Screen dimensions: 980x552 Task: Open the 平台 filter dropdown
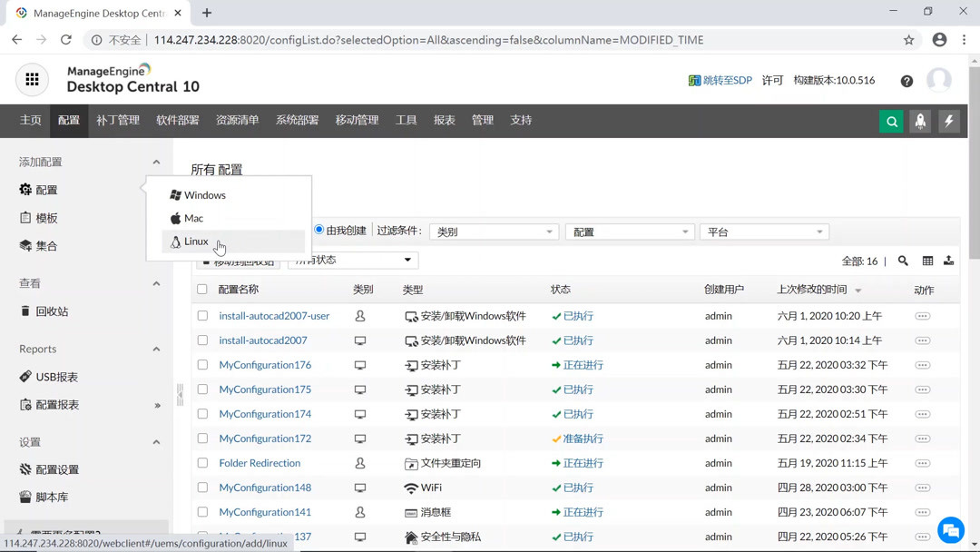[764, 232]
